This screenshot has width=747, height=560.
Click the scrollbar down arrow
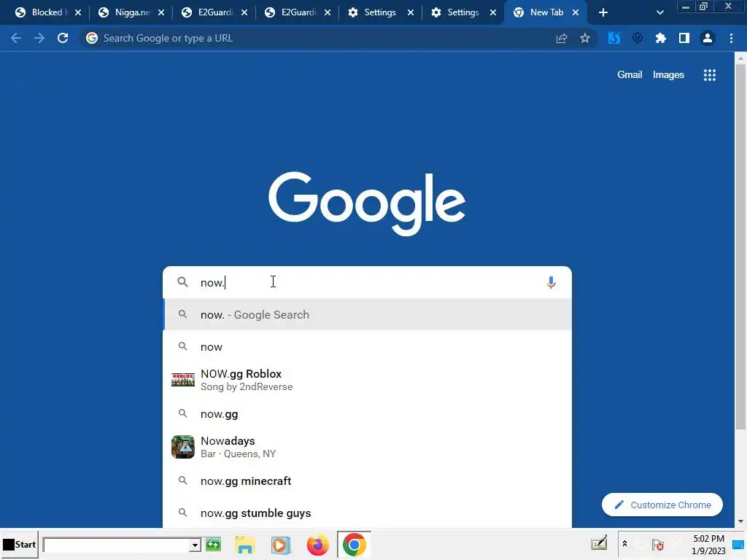[740, 521]
